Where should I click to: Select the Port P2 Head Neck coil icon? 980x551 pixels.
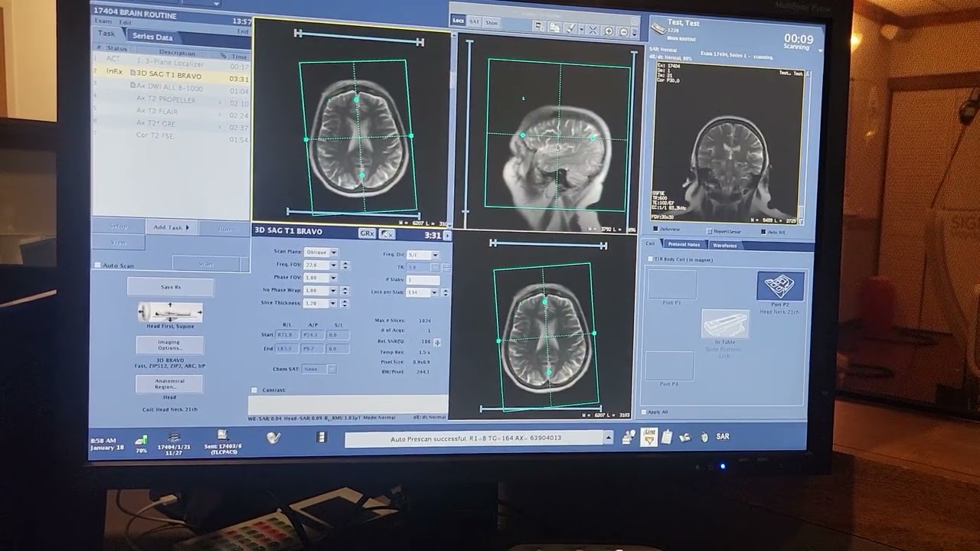(x=781, y=285)
